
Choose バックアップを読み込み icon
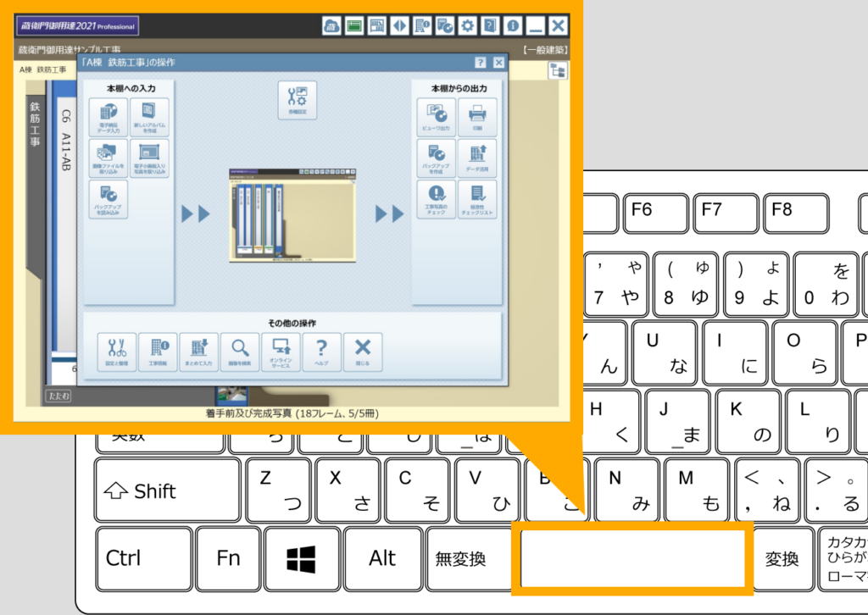click(108, 199)
